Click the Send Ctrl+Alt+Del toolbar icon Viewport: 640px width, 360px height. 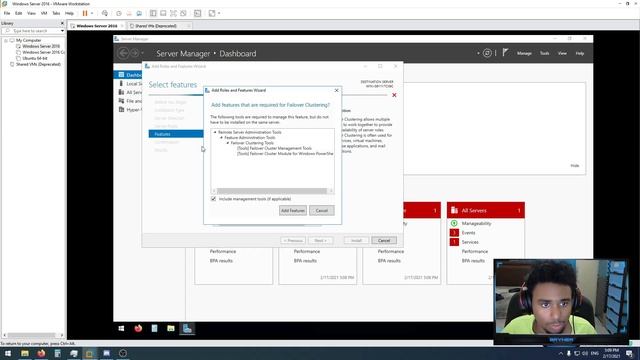105,13
